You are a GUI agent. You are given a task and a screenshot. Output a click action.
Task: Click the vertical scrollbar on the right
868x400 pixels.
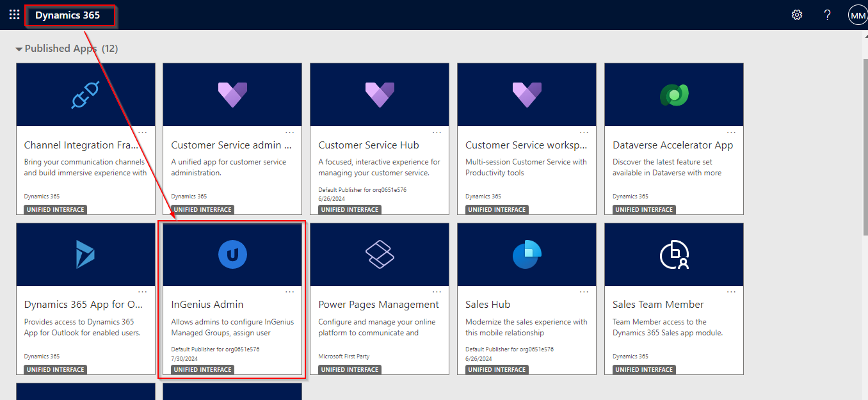[x=864, y=192]
